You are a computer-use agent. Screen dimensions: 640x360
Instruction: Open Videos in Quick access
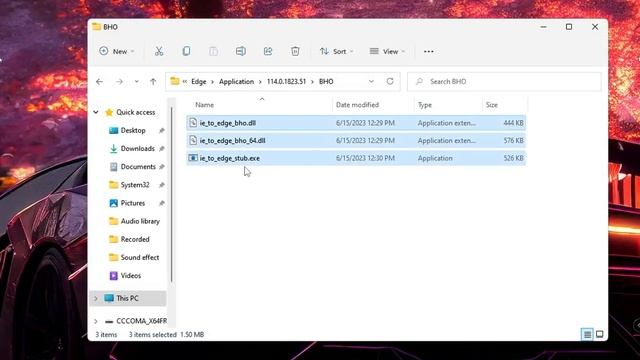tap(131, 276)
